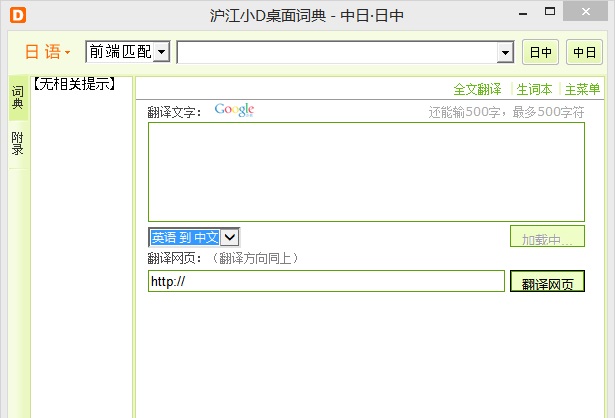Screen dimensions: 615x418
Task: Open 生词本 vocabulary notebook
Action: (x=534, y=89)
